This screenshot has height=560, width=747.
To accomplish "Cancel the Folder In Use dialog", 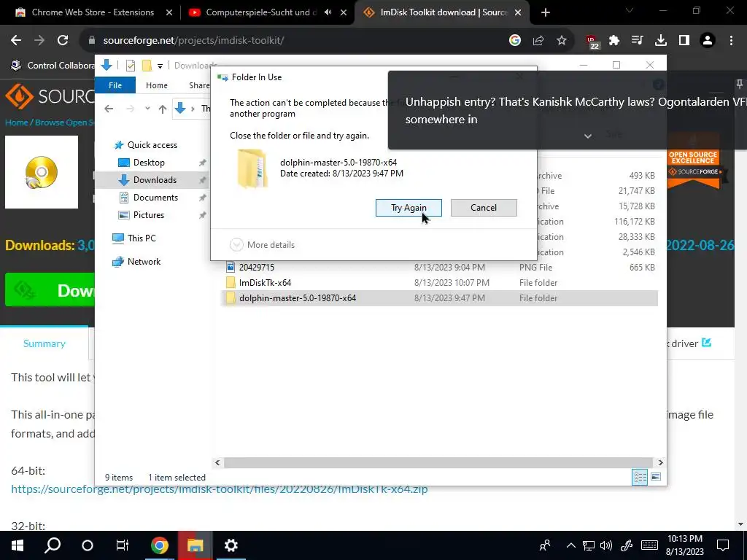I will pos(484,208).
